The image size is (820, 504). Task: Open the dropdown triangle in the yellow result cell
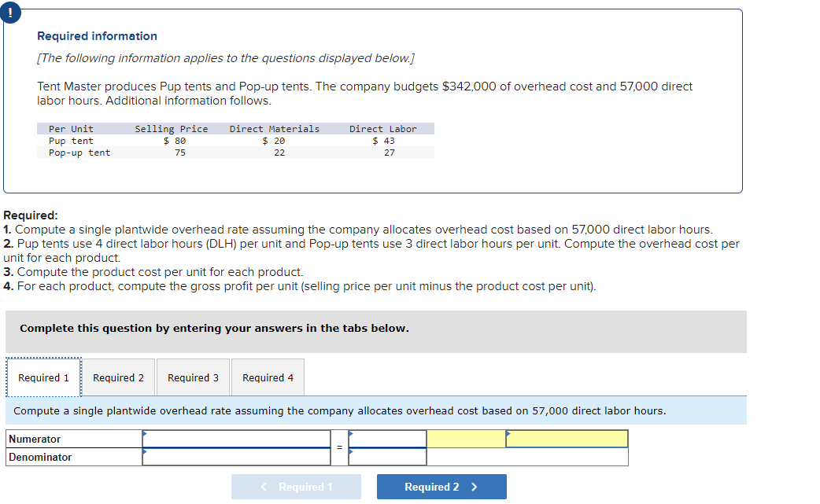(x=508, y=432)
